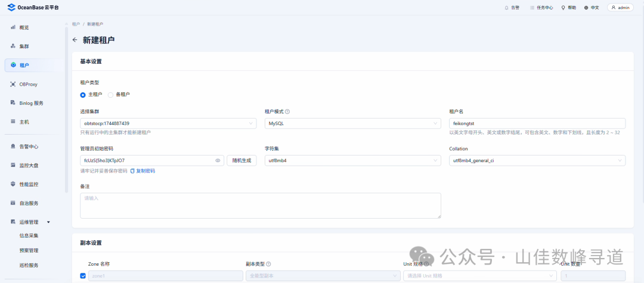Click the copy icon before 复制密码

point(132,170)
